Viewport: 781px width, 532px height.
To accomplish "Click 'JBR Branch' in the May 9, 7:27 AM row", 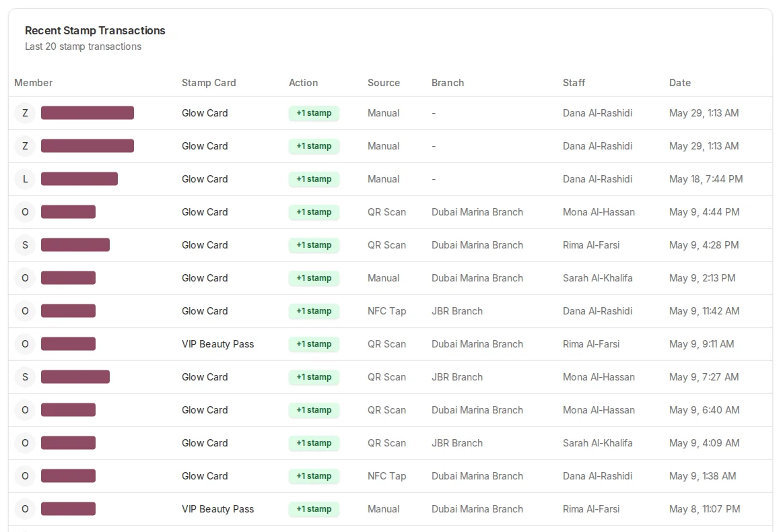I will coord(456,376).
